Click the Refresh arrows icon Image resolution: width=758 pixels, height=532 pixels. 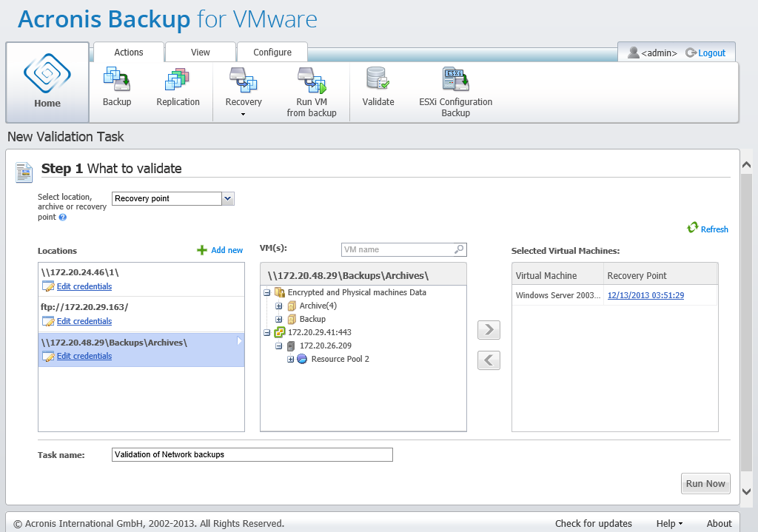coord(693,228)
